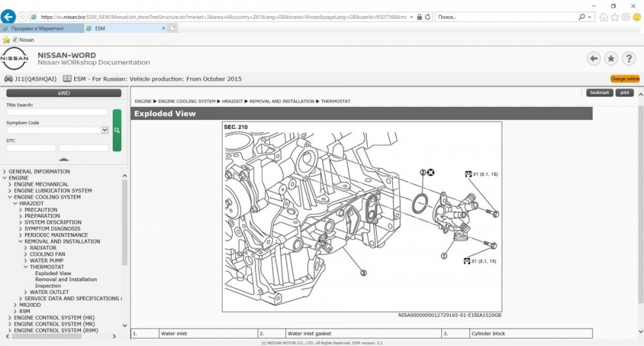Click the Title Search input field
The width and height of the screenshot is (644, 346).
click(57, 112)
